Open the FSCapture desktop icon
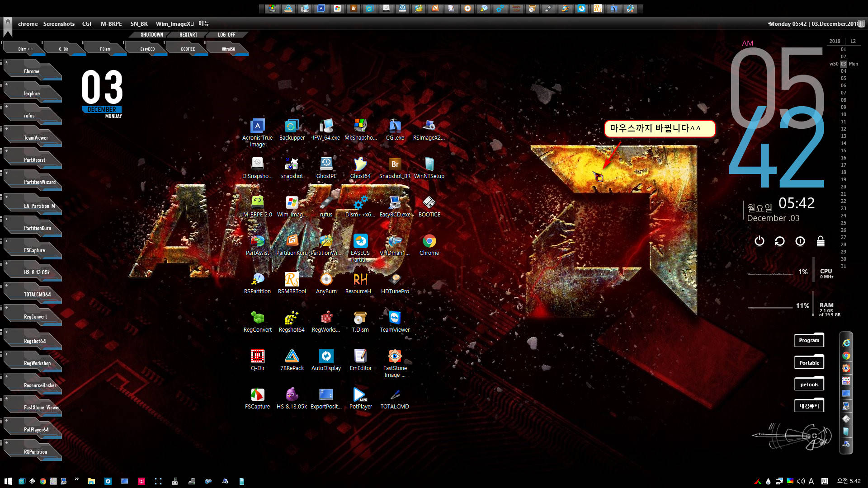Image resolution: width=868 pixels, height=488 pixels. [x=257, y=399]
